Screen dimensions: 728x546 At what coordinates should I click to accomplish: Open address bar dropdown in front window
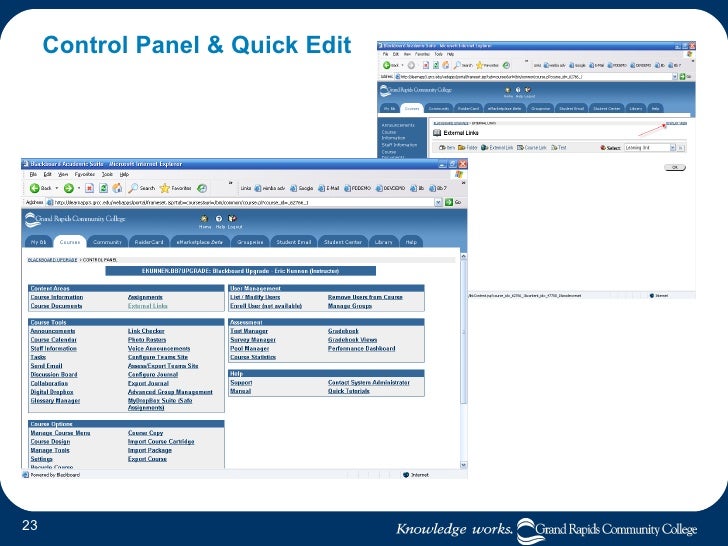(438, 202)
